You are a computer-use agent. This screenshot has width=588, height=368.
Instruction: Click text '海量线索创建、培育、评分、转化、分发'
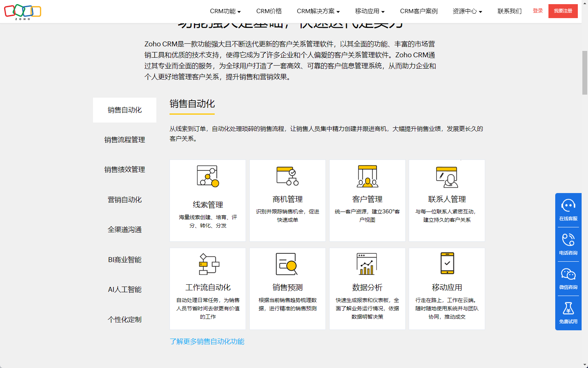(x=208, y=221)
